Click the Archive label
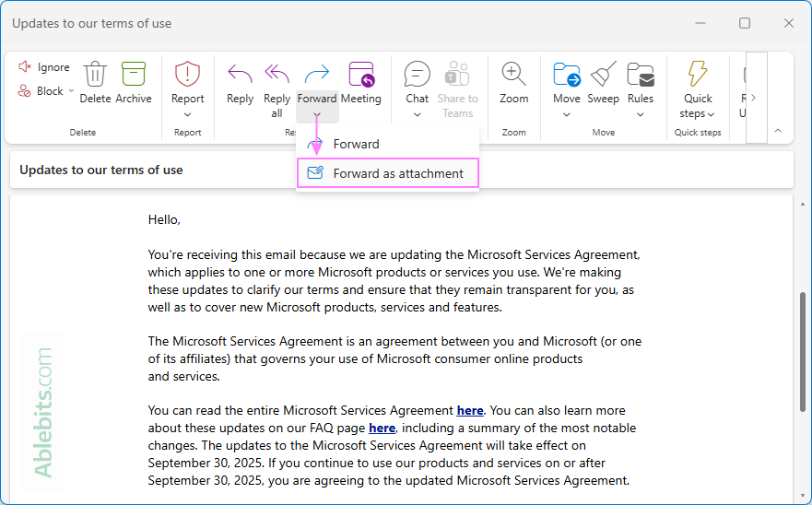Image resolution: width=812 pixels, height=505 pixels. click(x=134, y=99)
